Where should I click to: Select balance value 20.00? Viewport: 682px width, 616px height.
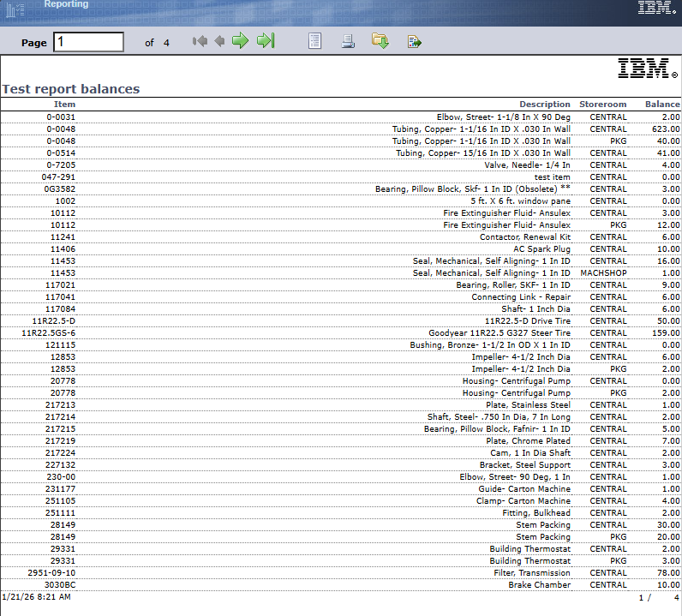668,537
